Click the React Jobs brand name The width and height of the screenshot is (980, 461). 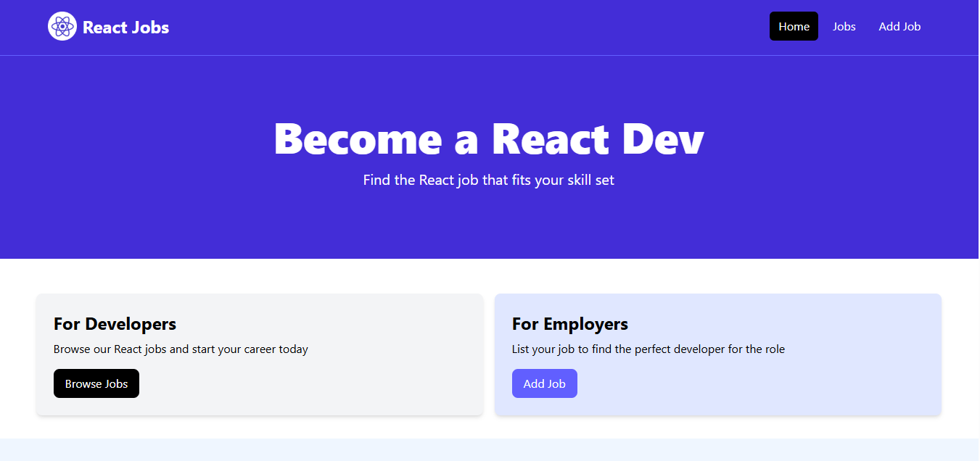pyautogui.click(x=125, y=28)
